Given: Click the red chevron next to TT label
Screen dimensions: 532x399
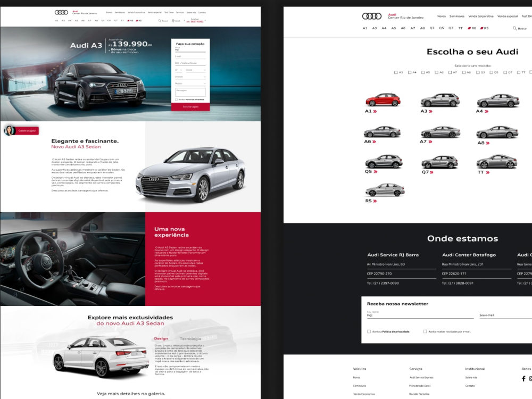Looking at the screenshot, I should [x=487, y=173].
